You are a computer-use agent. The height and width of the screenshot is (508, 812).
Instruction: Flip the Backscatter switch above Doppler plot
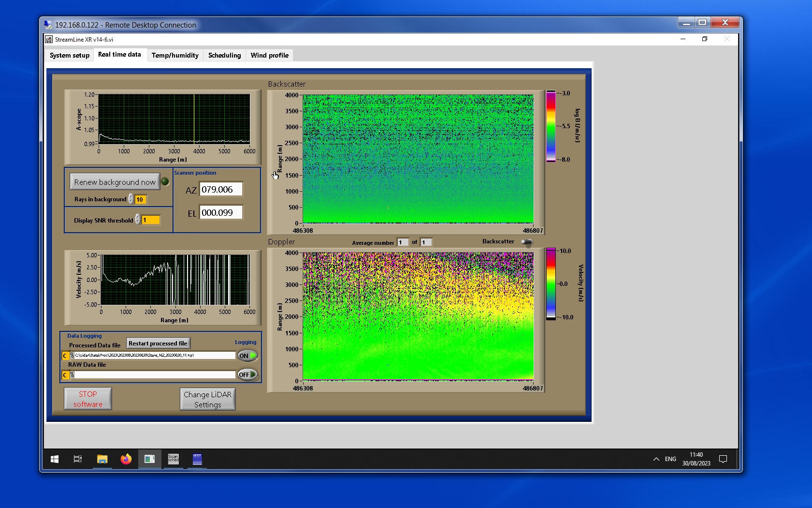(x=527, y=242)
